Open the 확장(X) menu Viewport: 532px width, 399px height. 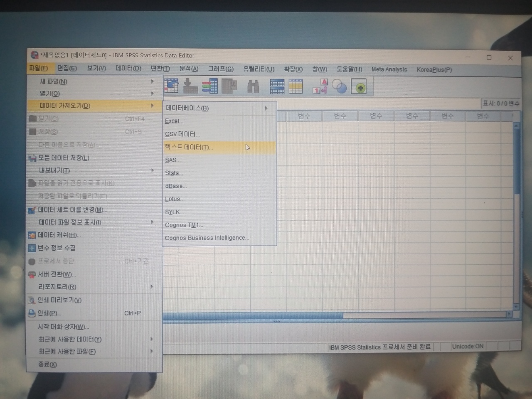point(293,69)
